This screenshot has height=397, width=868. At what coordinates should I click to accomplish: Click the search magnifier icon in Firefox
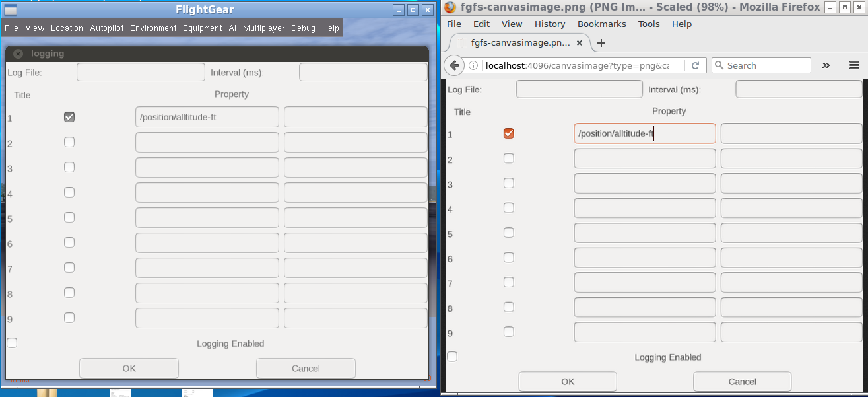(719, 65)
